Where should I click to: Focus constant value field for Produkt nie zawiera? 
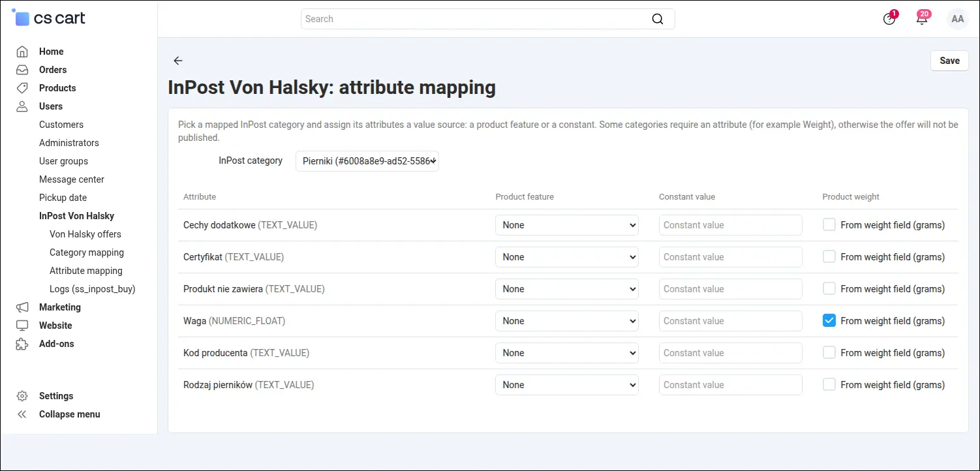pyautogui.click(x=731, y=289)
